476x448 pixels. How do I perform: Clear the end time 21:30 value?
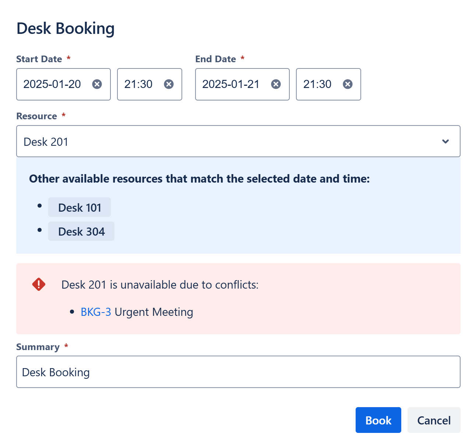pyautogui.click(x=348, y=84)
